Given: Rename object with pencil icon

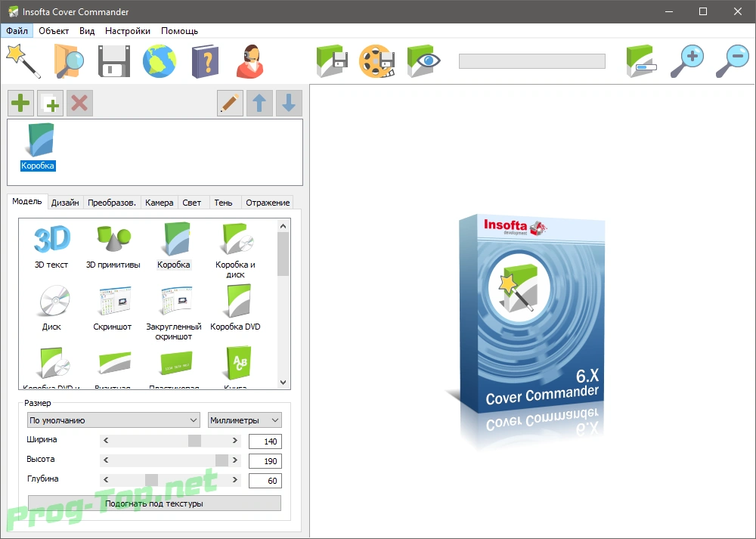Looking at the screenshot, I should (230, 103).
